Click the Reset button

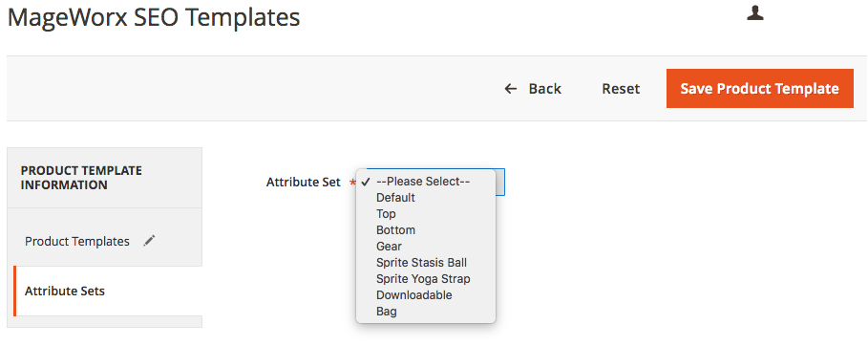click(621, 89)
